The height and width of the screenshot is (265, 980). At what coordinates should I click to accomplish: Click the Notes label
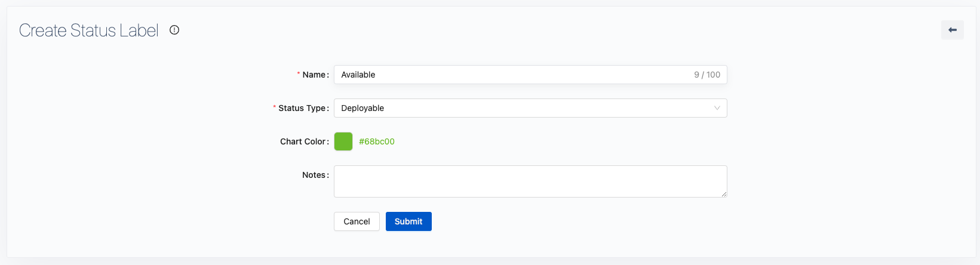click(x=314, y=175)
